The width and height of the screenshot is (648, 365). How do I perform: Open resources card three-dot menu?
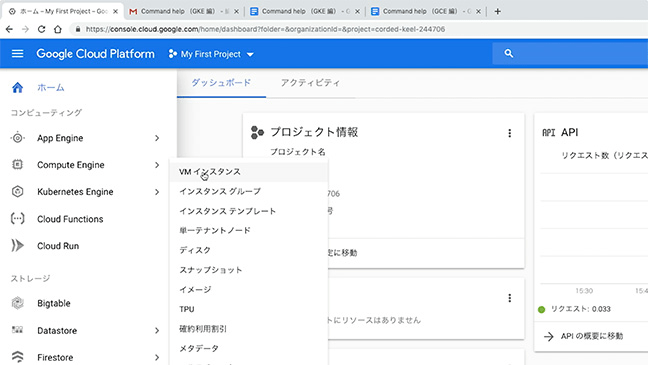click(510, 298)
